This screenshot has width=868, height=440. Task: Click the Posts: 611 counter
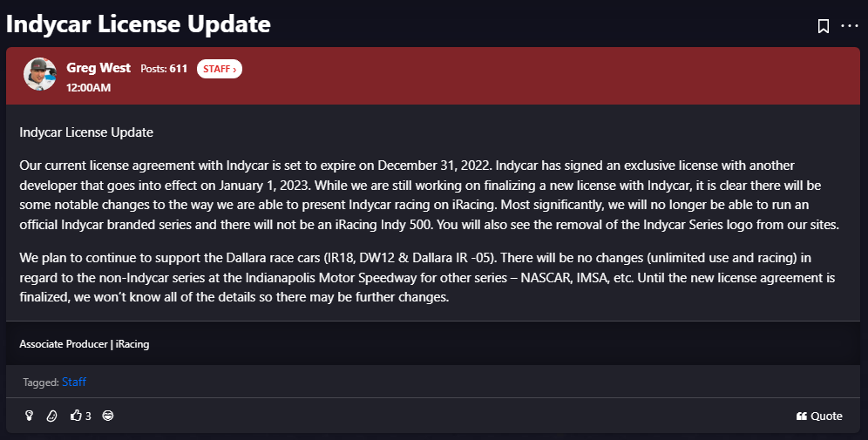click(x=164, y=69)
